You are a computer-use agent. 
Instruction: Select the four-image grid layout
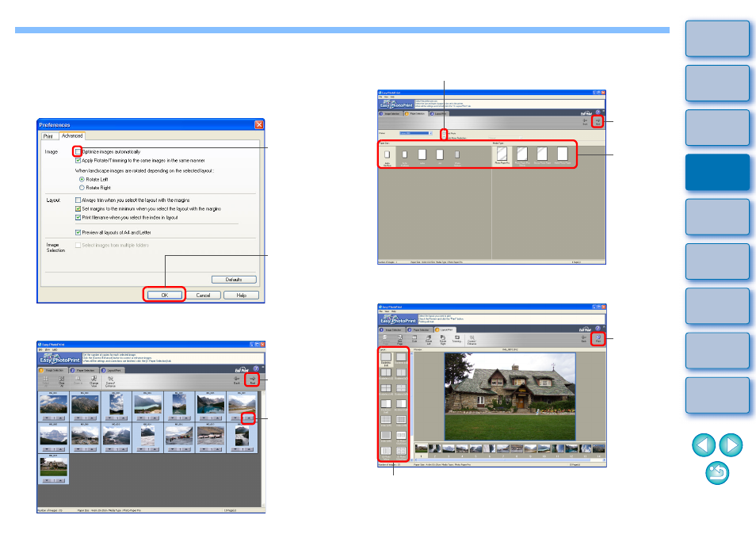click(x=386, y=390)
